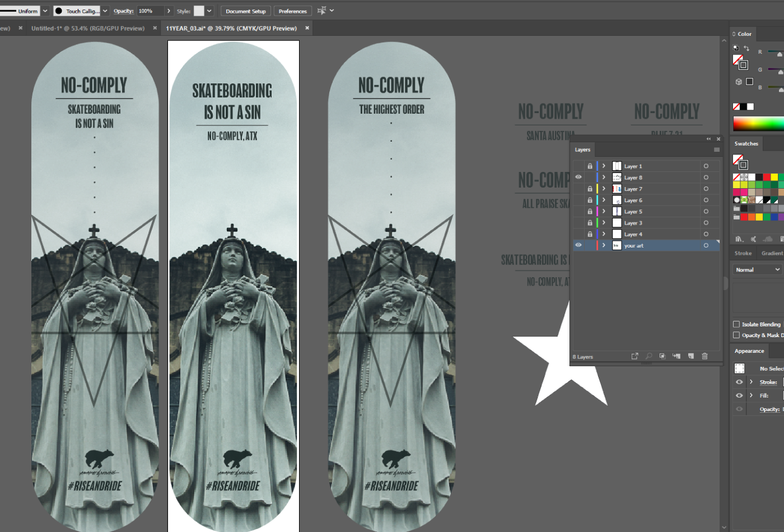Screen dimensions: 784x532
Task: Unlock Layer 1 via its lock icon
Action: (590, 166)
